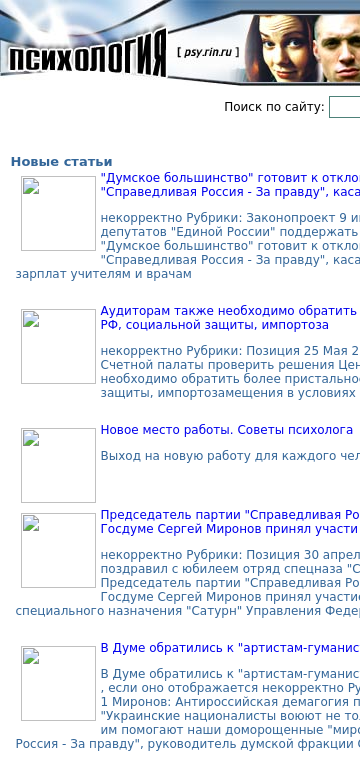
Task: Open thumbnail of Председатель партии article
Action: [58, 551]
